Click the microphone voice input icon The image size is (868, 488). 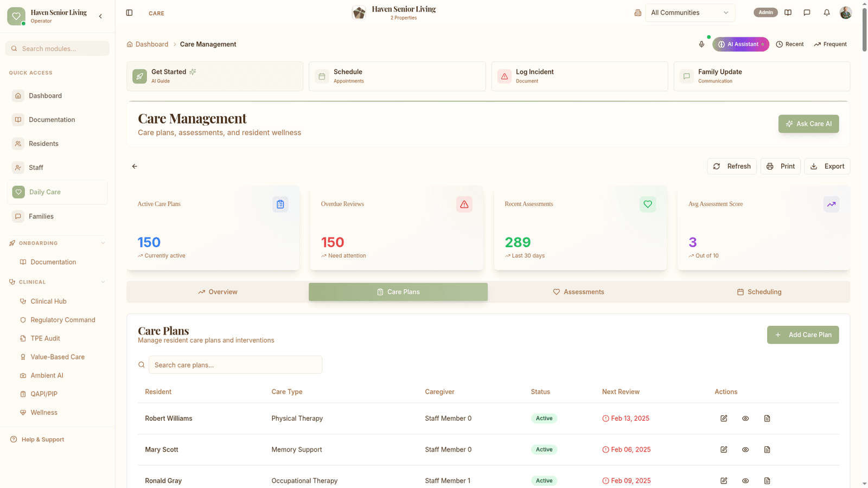pos(701,44)
